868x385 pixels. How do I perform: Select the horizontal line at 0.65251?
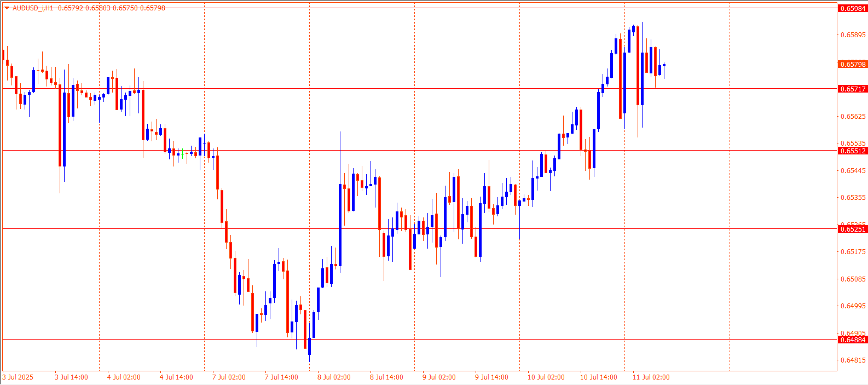[420, 228]
